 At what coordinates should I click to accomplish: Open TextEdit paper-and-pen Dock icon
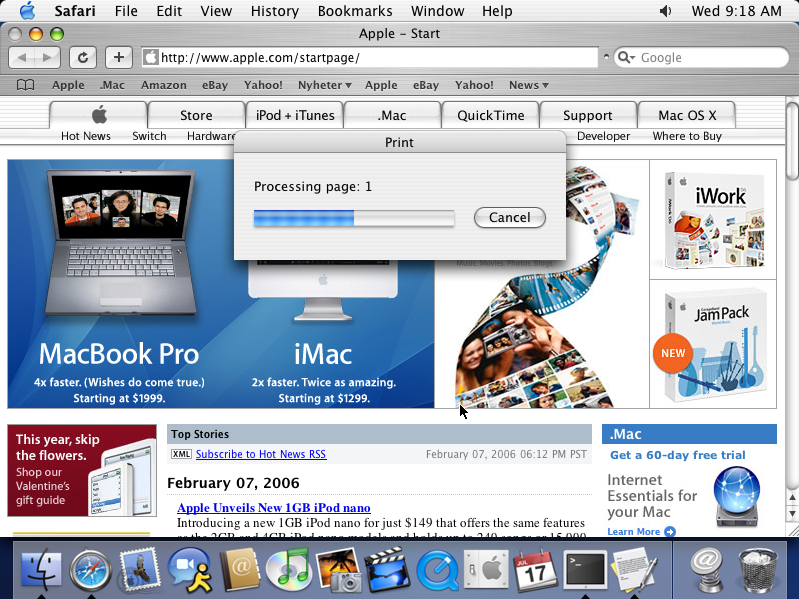point(635,569)
